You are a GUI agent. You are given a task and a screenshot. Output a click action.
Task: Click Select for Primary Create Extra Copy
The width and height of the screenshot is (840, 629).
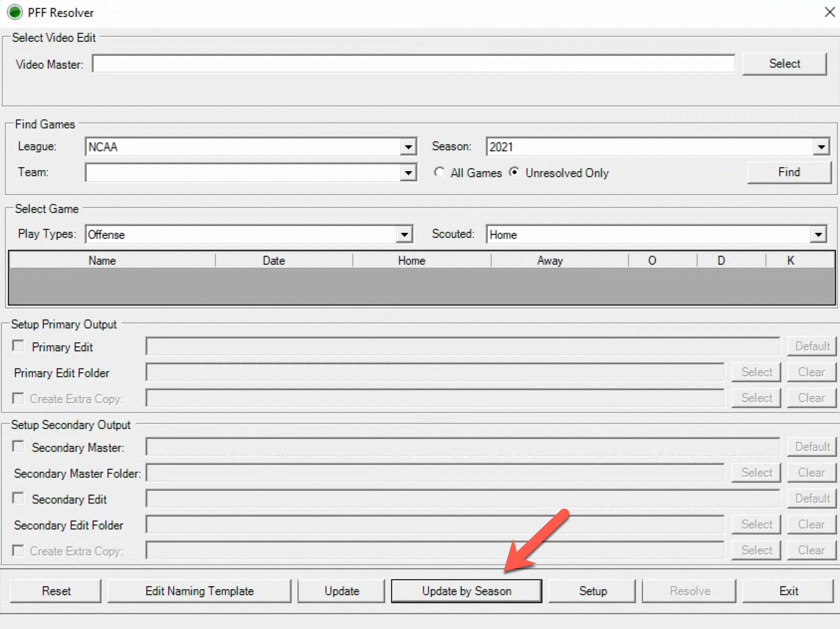pos(756,398)
